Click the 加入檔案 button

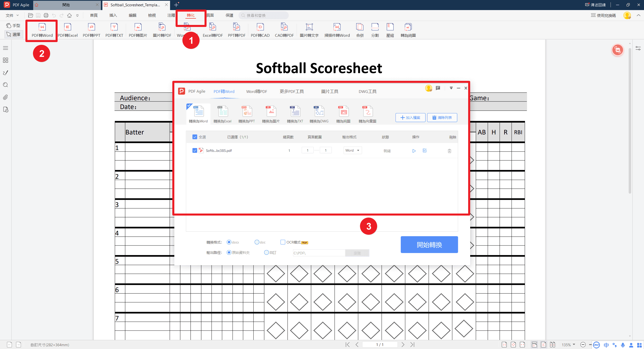(410, 118)
